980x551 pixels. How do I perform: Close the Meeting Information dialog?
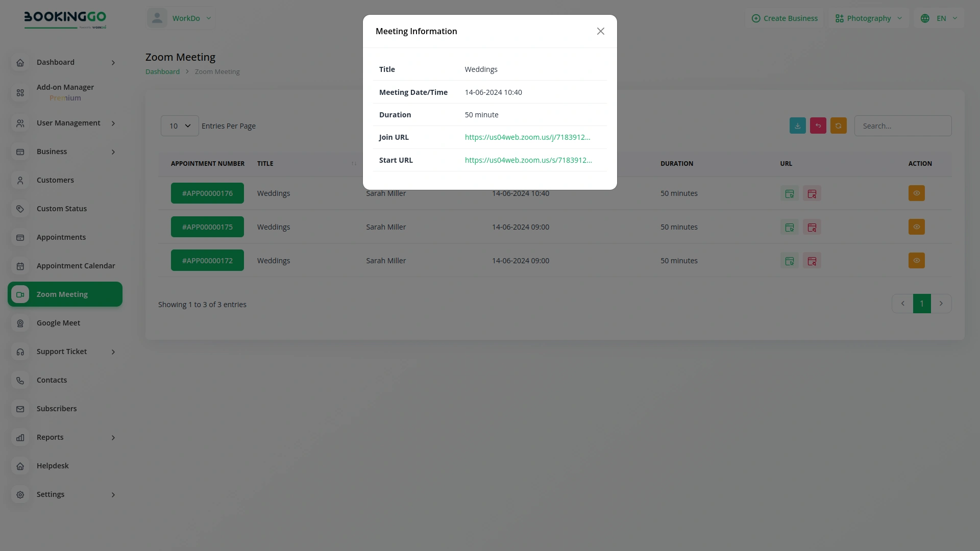pyautogui.click(x=600, y=31)
